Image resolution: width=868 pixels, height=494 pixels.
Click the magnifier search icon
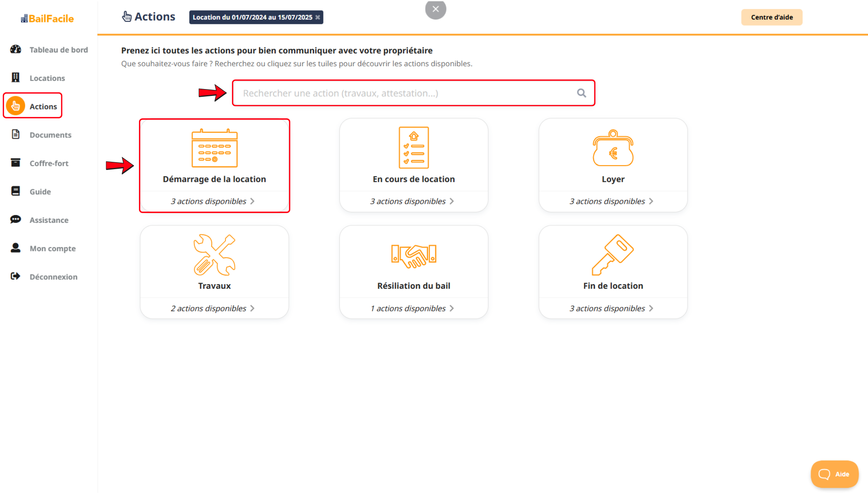pyautogui.click(x=582, y=93)
